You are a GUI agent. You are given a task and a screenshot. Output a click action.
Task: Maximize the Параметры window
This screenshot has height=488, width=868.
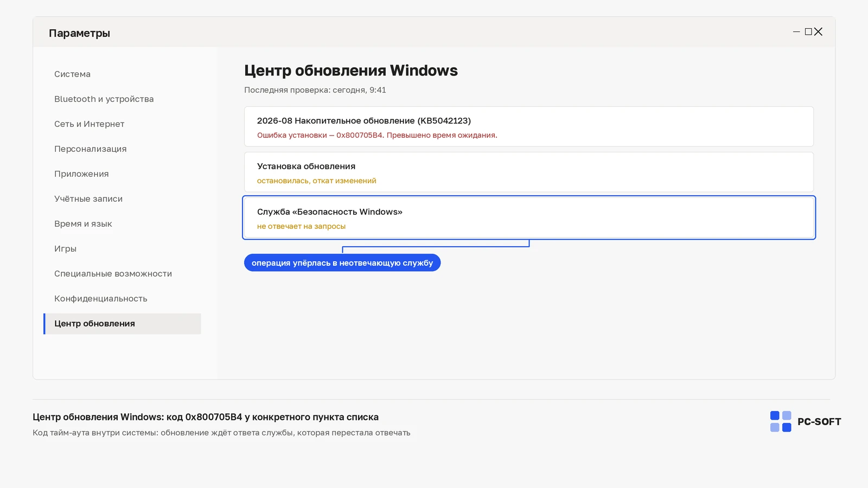(x=808, y=32)
